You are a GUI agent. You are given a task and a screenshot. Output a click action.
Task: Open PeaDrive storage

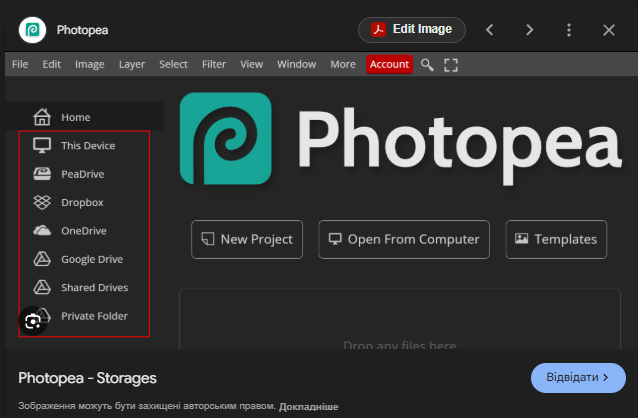pyautogui.click(x=81, y=174)
